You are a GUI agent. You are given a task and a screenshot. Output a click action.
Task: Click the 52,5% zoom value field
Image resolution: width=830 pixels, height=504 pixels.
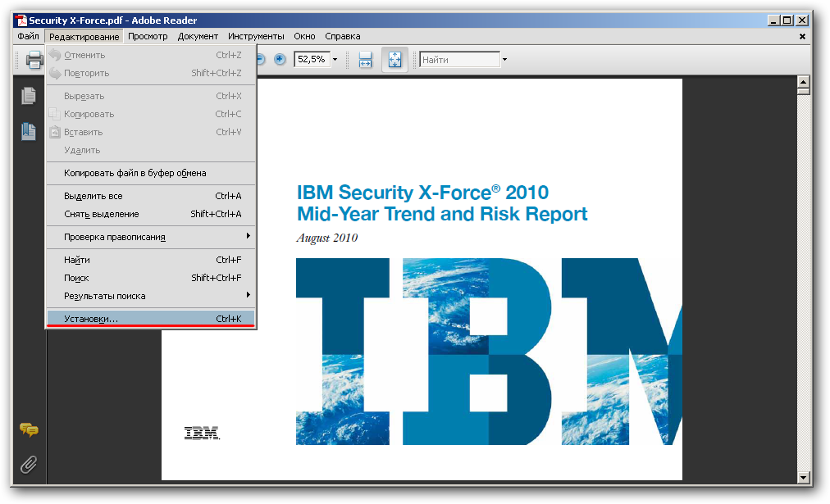point(312,59)
